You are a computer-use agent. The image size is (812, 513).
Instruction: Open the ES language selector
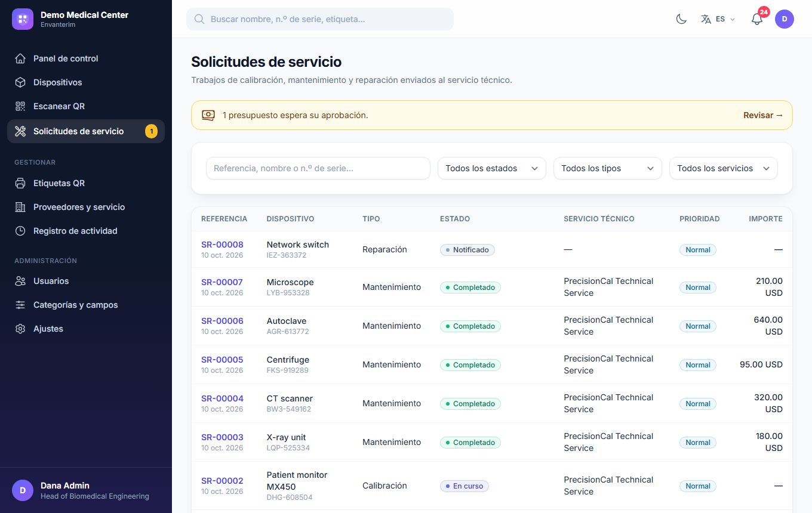[718, 19]
